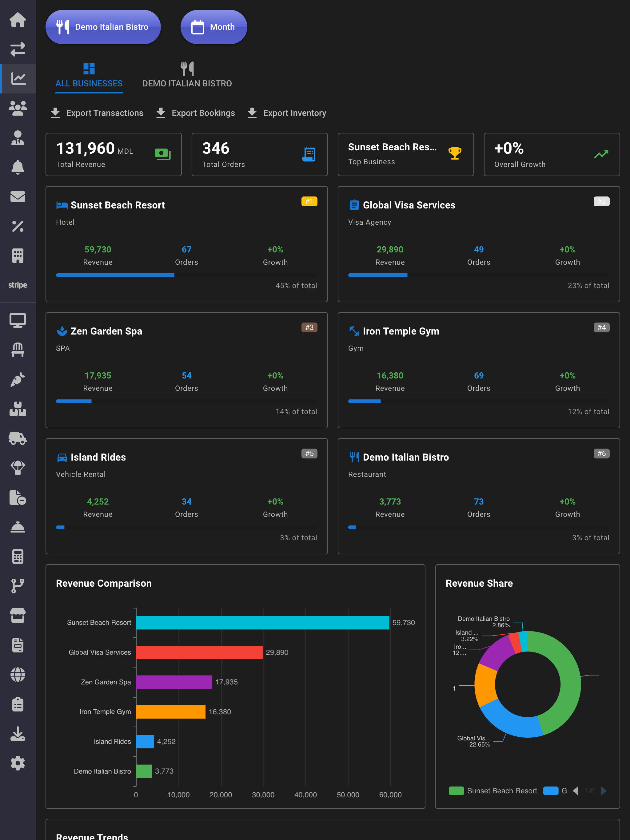
Task: Click the red Global Visa Services chart bar
Action: tap(199, 652)
